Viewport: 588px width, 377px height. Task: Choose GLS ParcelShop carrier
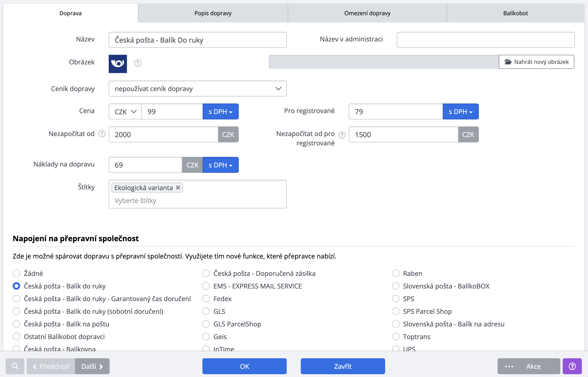point(206,324)
